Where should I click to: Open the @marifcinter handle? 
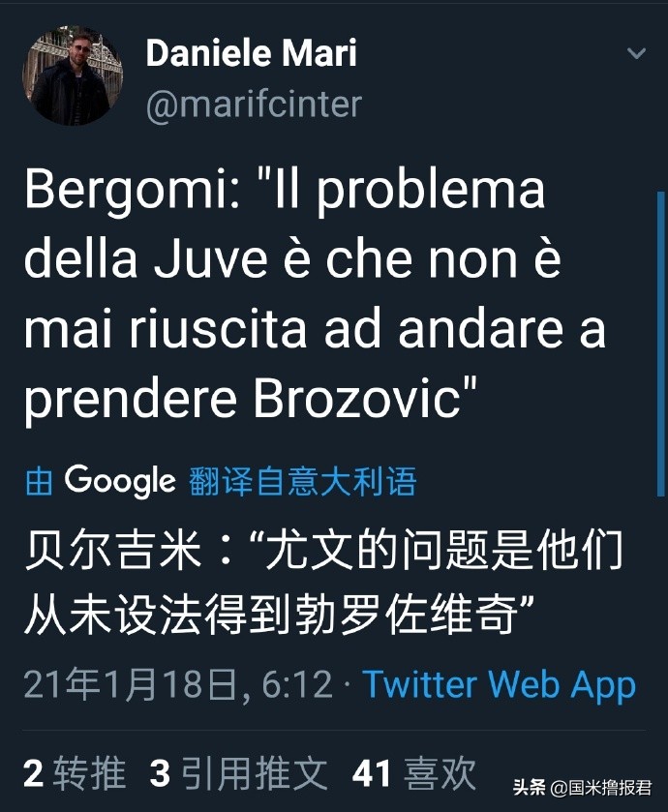(254, 105)
